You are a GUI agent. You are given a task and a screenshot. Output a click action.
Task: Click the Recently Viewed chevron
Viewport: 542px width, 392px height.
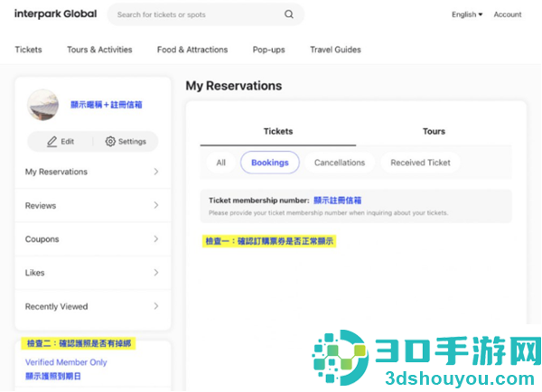pyautogui.click(x=156, y=306)
